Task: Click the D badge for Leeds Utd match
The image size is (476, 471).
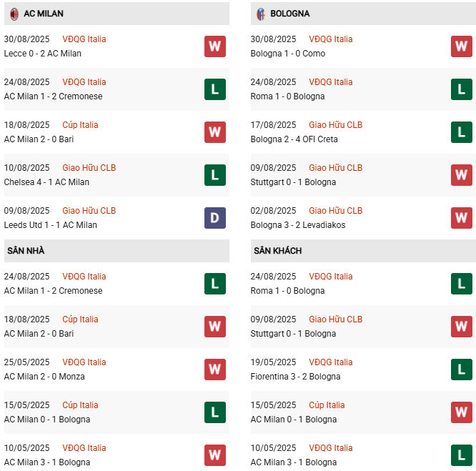Action: click(x=214, y=218)
